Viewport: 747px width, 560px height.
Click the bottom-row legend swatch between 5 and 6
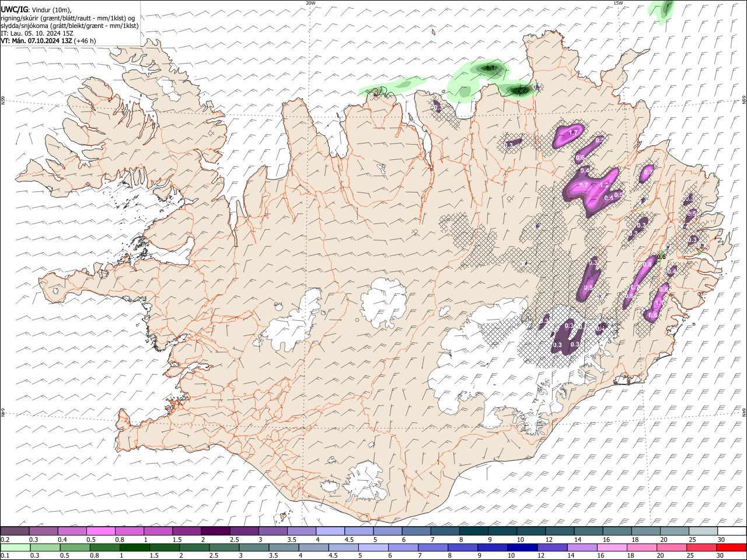click(x=373, y=548)
